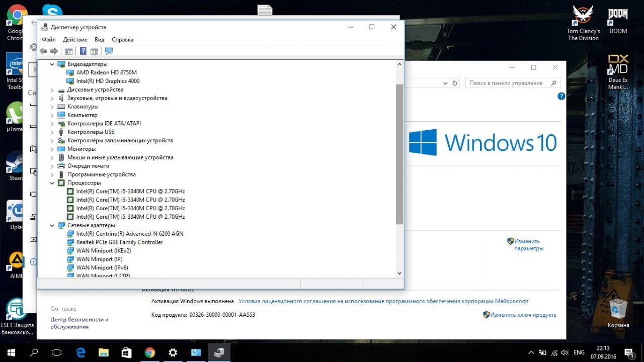The image size is (644, 362).
Task: Expand the Дисковые устройства node
Action: [52, 90]
